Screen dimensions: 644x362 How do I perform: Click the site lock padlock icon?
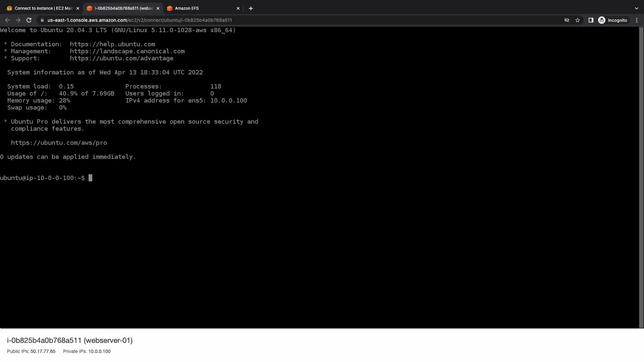pos(42,20)
